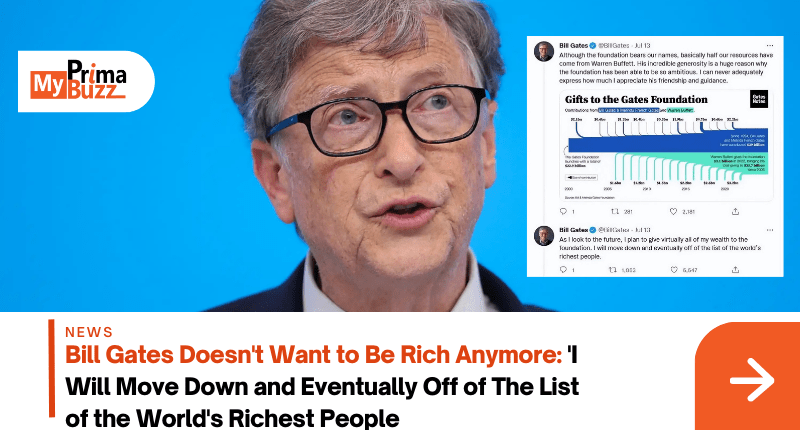
Task: Open the second tweet's three-dot more menu
Action: 770,230
